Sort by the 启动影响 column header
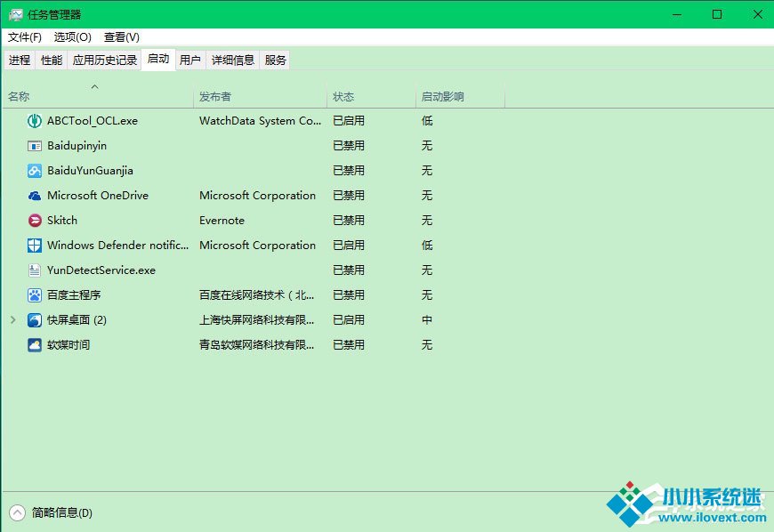The width and height of the screenshot is (774, 532). [x=460, y=96]
